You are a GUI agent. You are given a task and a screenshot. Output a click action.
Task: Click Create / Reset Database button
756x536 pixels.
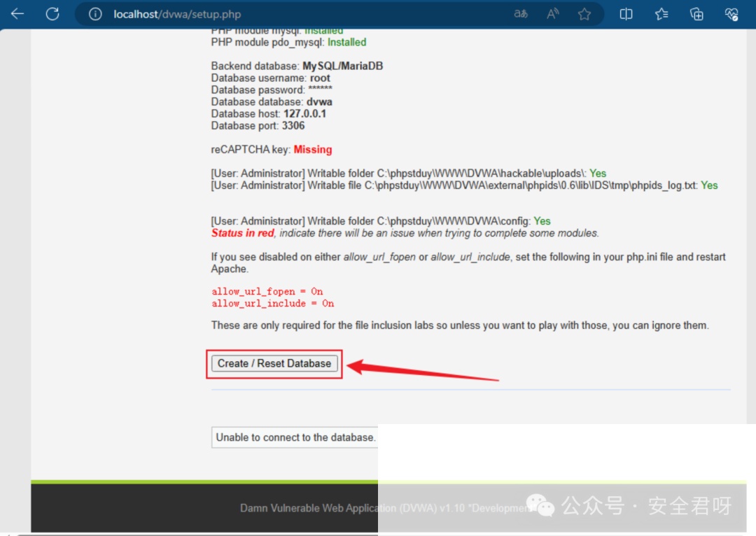[x=274, y=363]
